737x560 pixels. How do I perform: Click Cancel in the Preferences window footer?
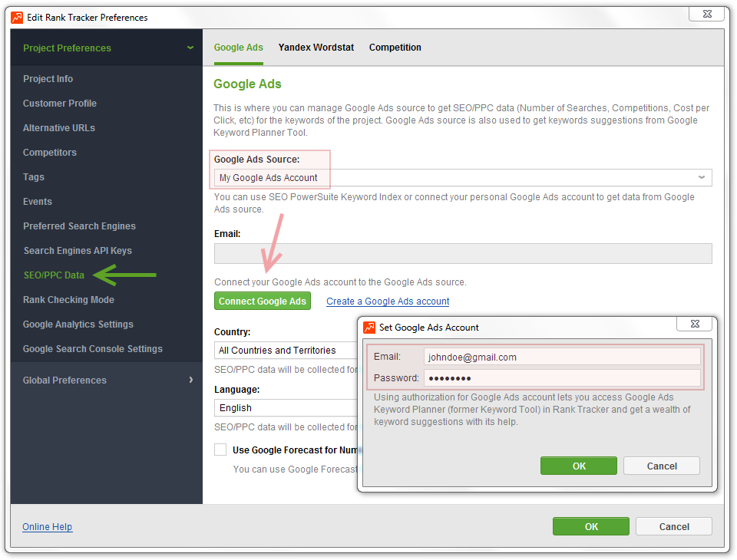674,527
